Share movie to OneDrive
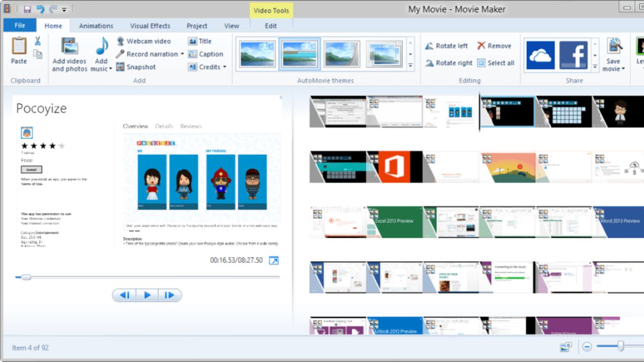Screen dimensions: 644x362 click(x=540, y=55)
